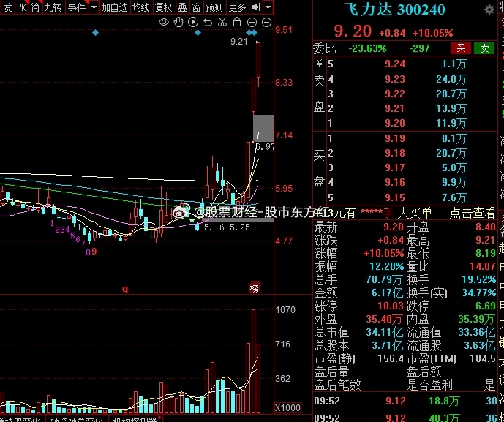This screenshot has width=504, height=422.
Task: Click the 点击查看 link
Action: click(x=472, y=213)
